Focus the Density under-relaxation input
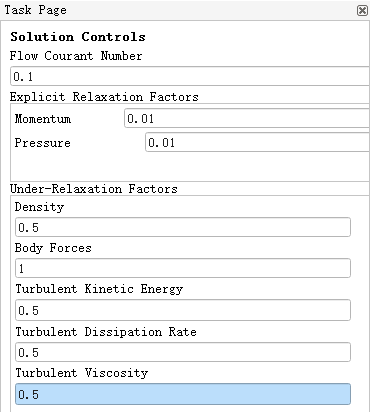 click(x=183, y=227)
